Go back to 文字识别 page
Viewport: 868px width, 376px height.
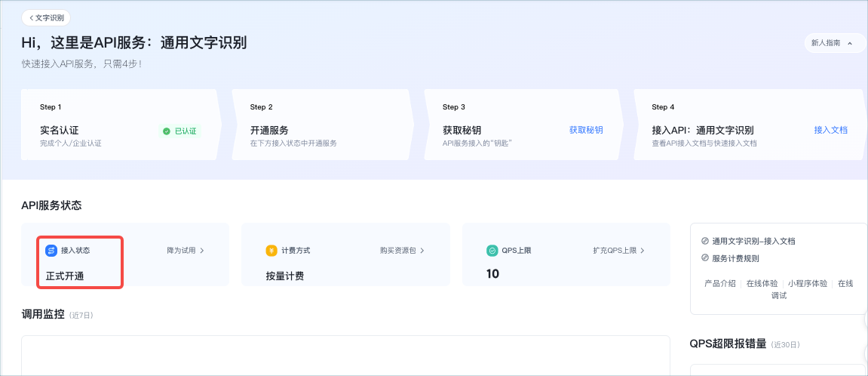[x=46, y=18]
